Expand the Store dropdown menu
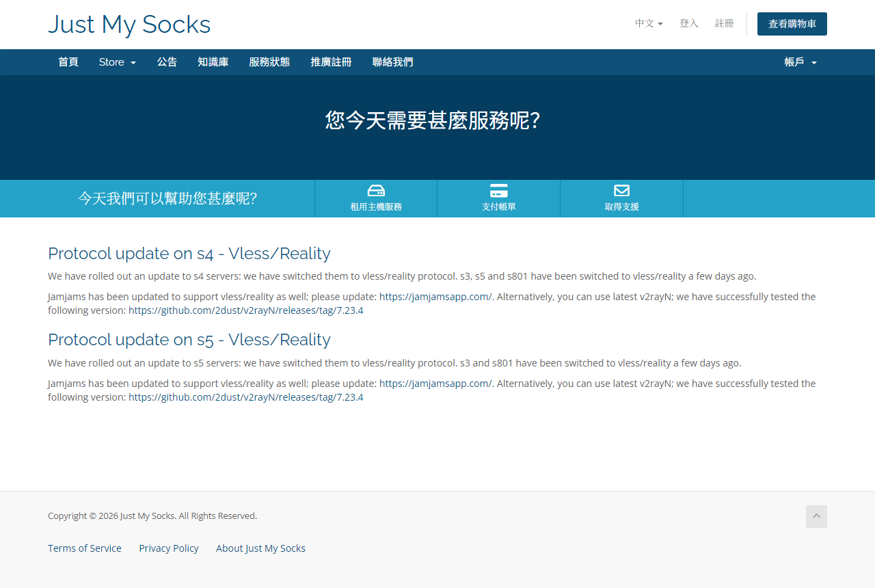 pos(118,62)
